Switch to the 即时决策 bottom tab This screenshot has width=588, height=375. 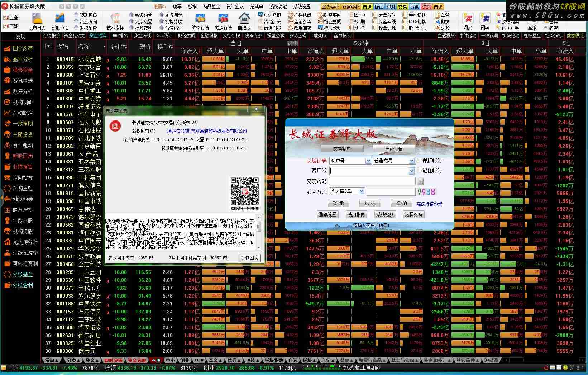[x=114, y=360]
